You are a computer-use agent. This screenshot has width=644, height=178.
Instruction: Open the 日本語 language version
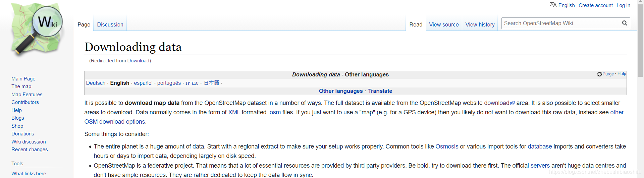pyautogui.click(x=211, y=83)
